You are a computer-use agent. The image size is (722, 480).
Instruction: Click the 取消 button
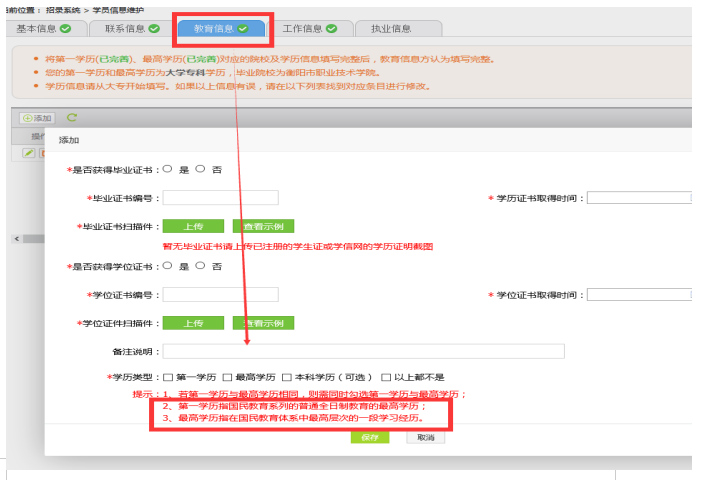(426, 437)
